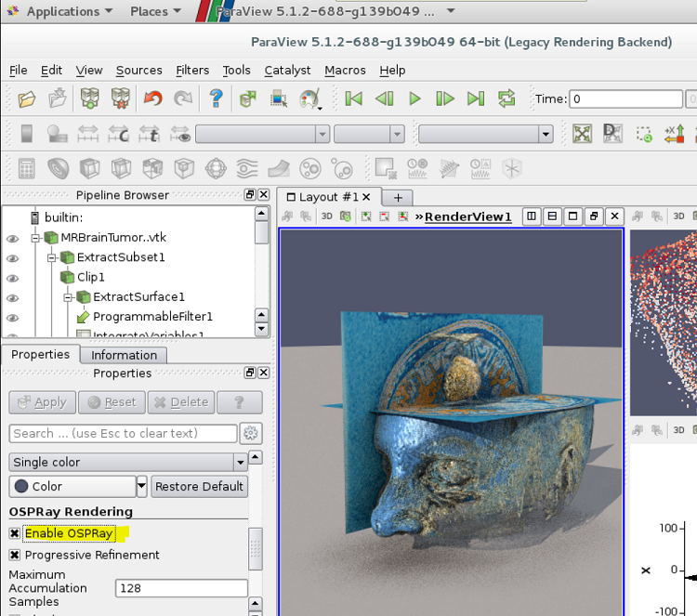697x616 pixels.
Task: Collapse the ExtractSubset1 tree node
Action: [x=53, y=257]
